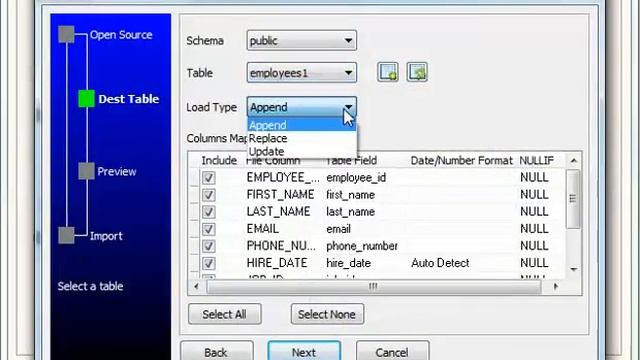Go back with the Back button
The height and width of the screenshot is (360, 640).
pos(216,351)
